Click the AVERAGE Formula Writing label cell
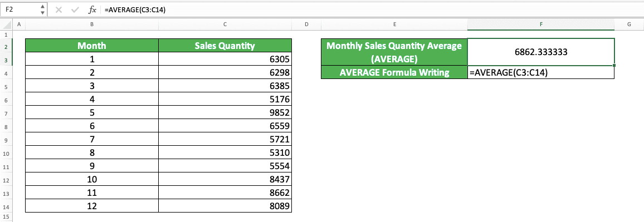The image size is (644, 222). pyautogui.click(x=394, y=73)
